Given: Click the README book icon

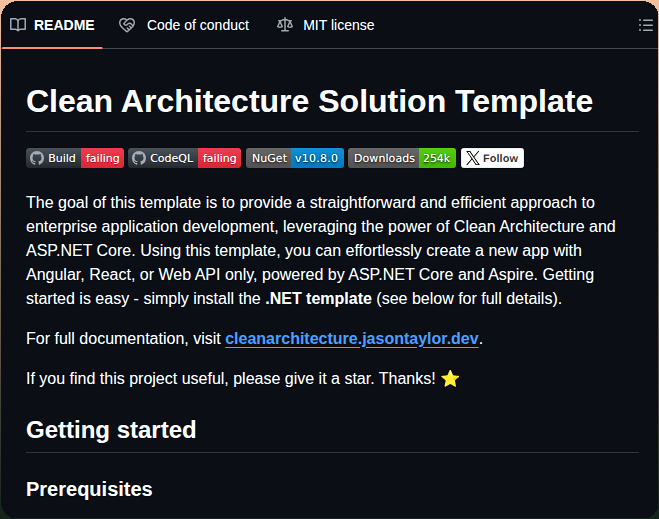Looking at the screenshot, I should (18, 25).
